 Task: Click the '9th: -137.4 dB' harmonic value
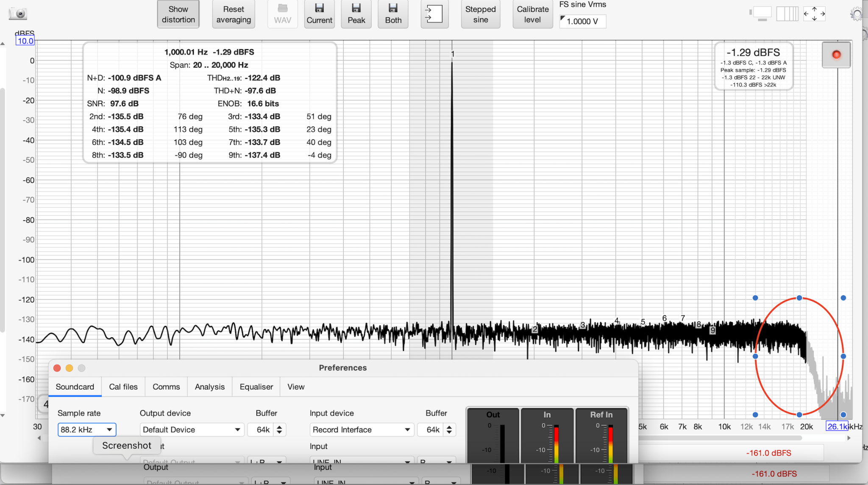click(x=254, y=155)
